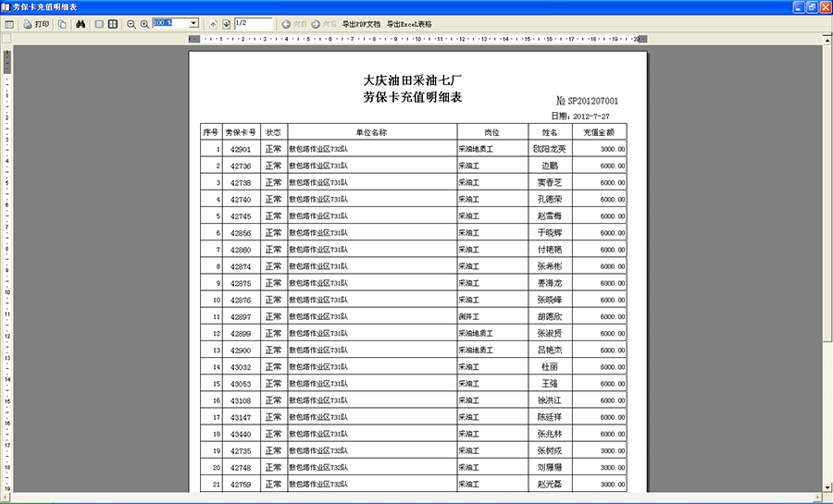Click card number 42874
This screenshot has width=833, height=504.
point(241,266)
